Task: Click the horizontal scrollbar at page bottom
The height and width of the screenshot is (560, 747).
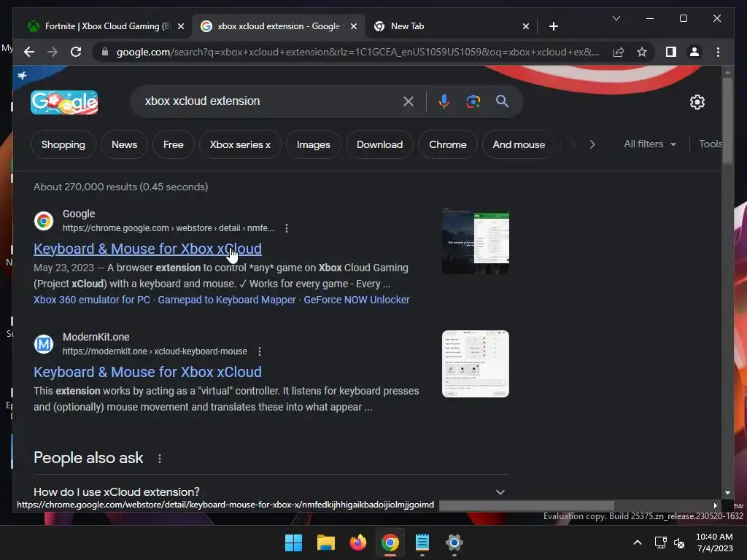Action: coord(527,505)
